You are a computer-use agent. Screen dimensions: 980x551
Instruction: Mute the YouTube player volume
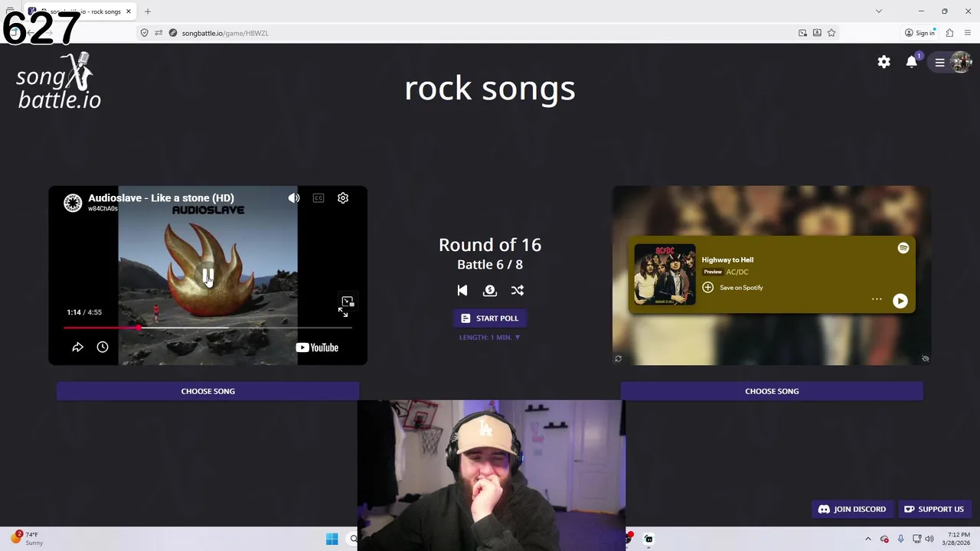pyautogui.click(x=294, y=198)
